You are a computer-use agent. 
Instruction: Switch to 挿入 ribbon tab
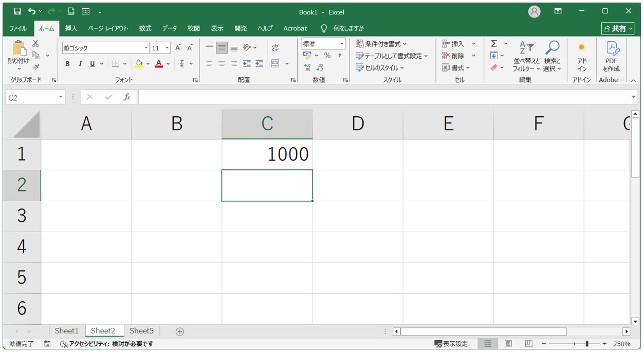point(71,28)
